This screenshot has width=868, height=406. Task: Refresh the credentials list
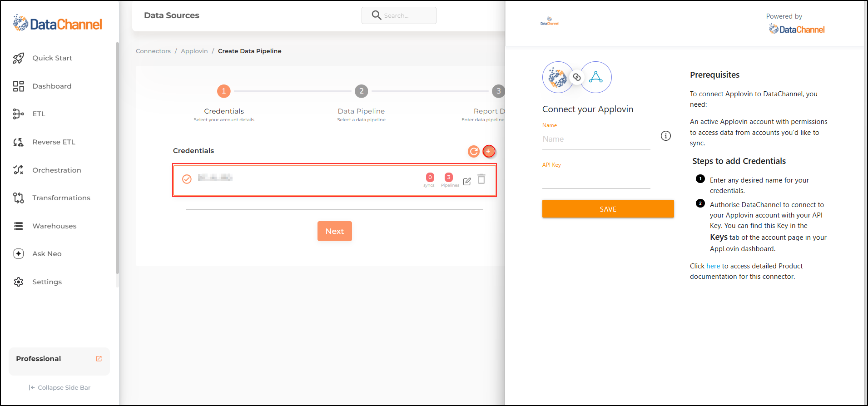pyautogui.click(x=474, y=151)
